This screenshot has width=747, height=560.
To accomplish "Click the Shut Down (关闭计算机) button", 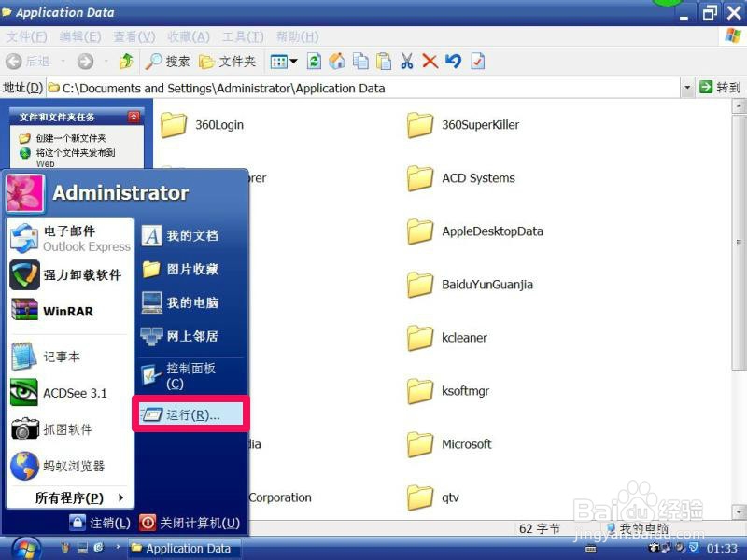I will [x=190, y=523].
